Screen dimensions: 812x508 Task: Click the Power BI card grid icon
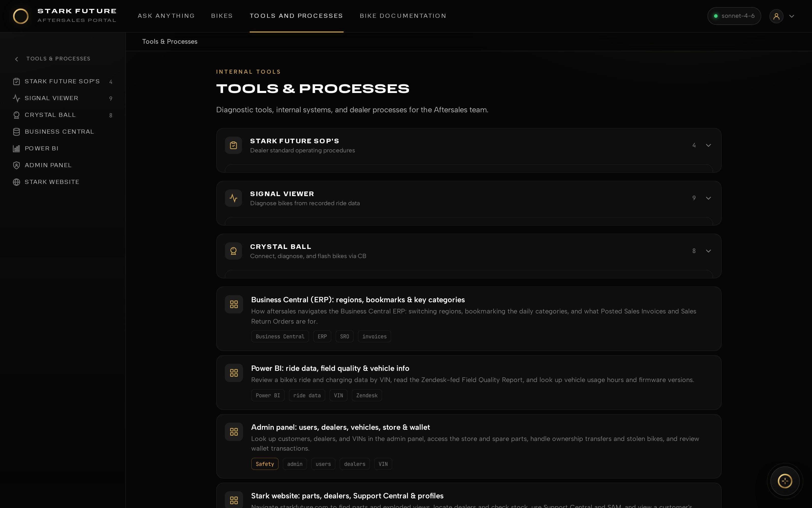(234, 373)
